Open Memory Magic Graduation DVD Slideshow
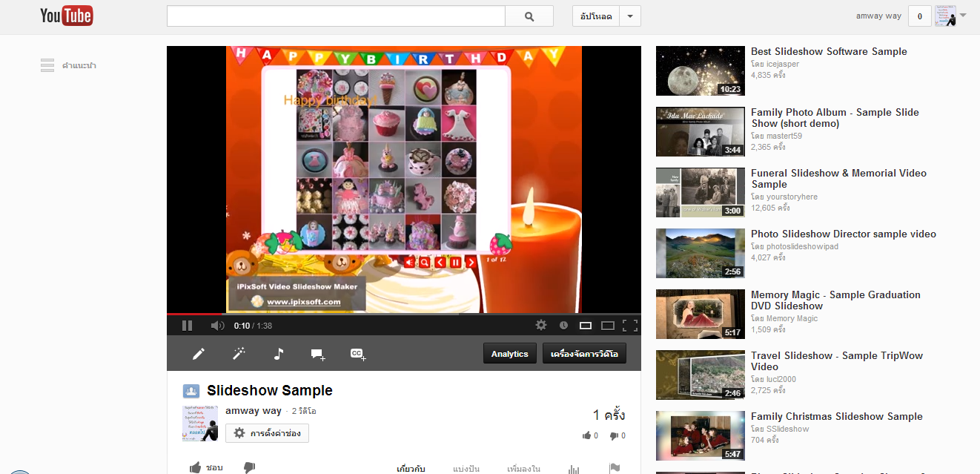This screenshot has width=980, height=474. 835,300
